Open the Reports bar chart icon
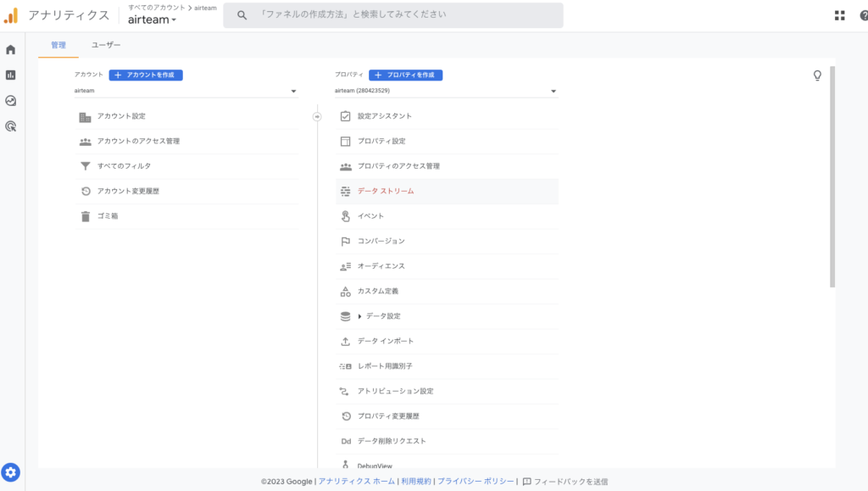Viewport: 868px width, 491px height. coord(11,75)
